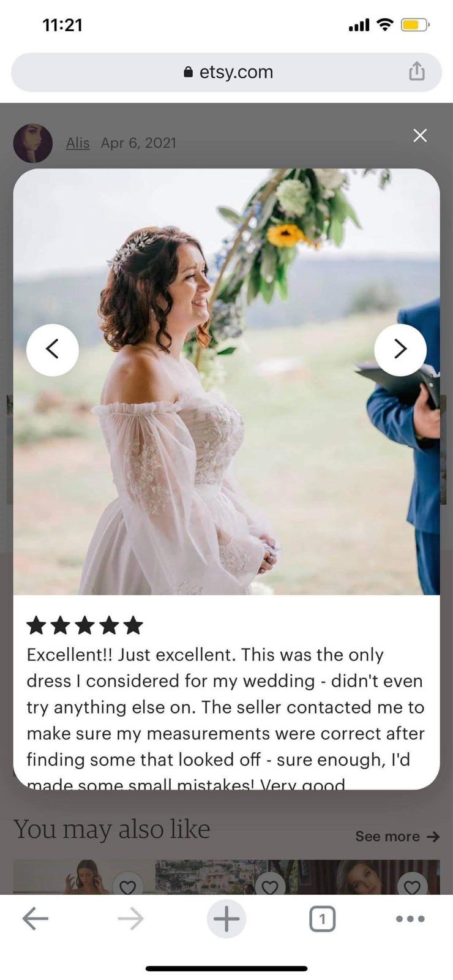453x980 pixels.
Task: Close the review photo overlay with X
Action: click(420, 135)
